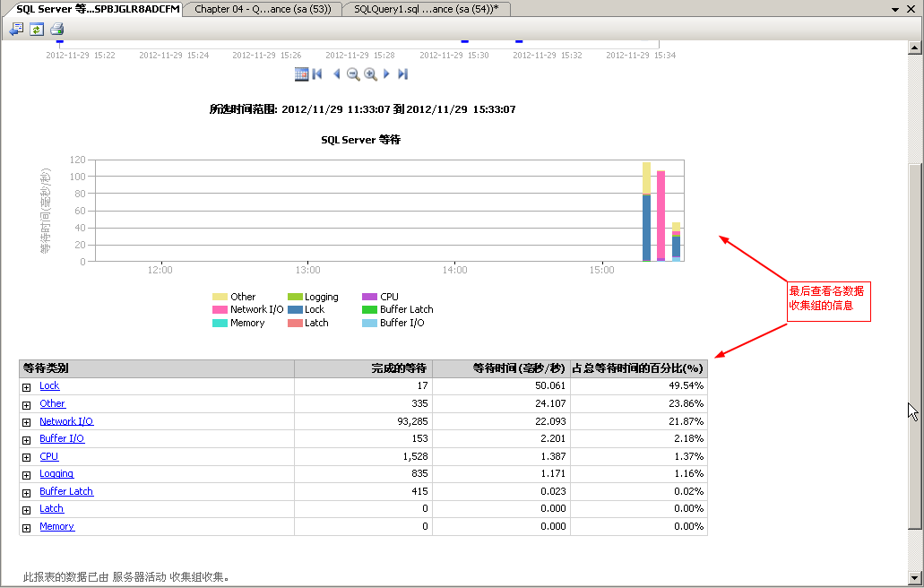Open the Buffer I/O link

62,438
